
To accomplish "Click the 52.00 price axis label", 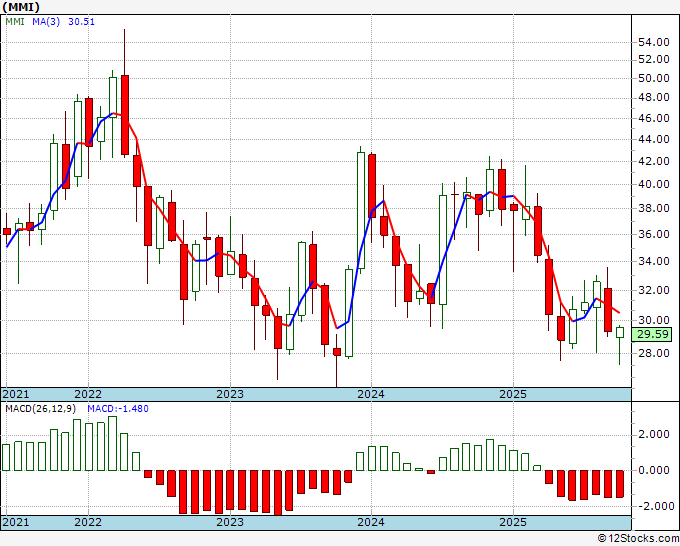I will point(654,59).
